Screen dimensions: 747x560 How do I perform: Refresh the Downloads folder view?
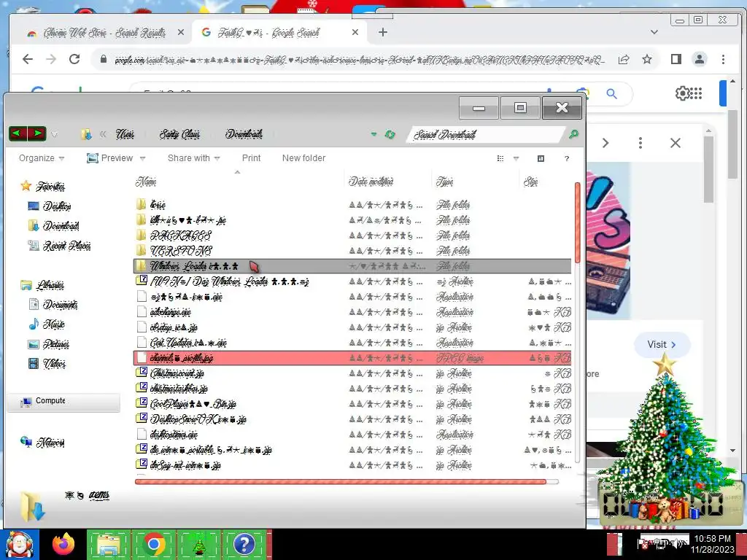pos(390,135)
